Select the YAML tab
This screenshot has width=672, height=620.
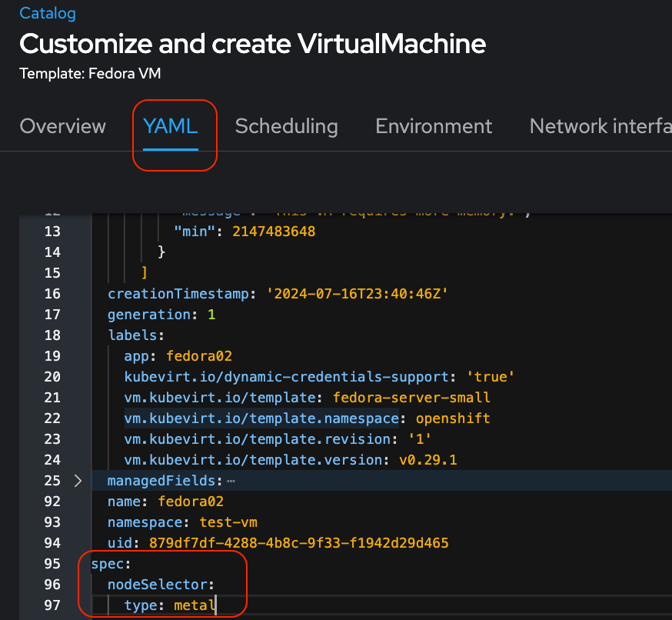point(171,126)
